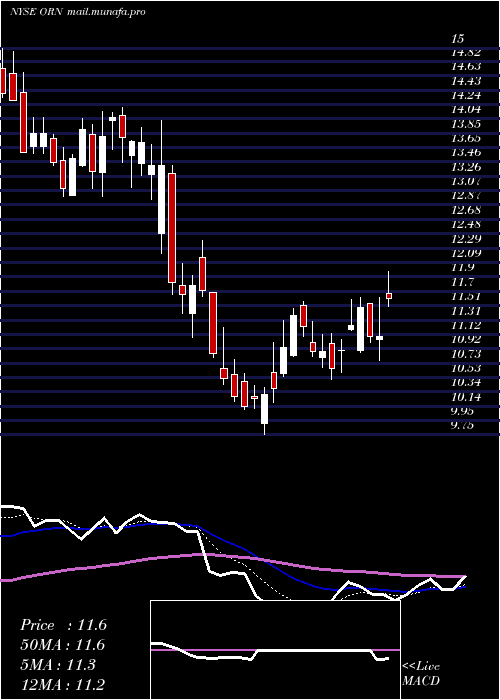Screen dimensions: 500x700
Task: Select the 12.48 price axis label
Action: 466,224
